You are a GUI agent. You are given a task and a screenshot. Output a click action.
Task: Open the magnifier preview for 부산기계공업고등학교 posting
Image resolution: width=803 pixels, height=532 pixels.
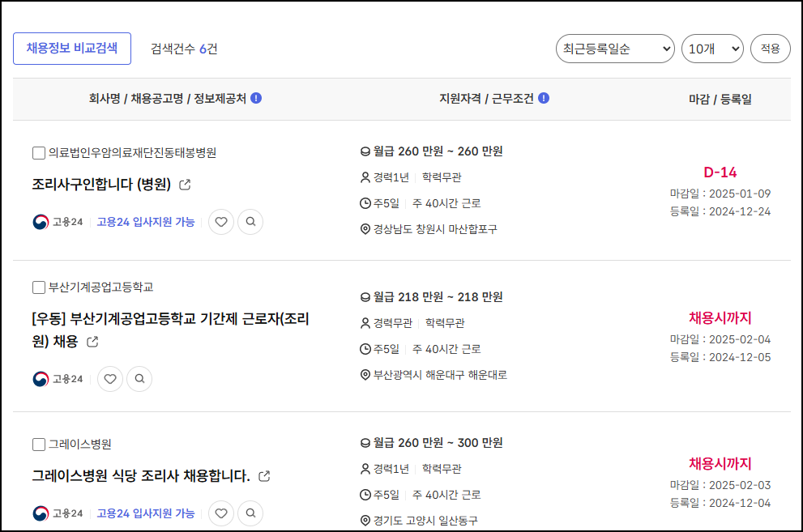[x=139, y=378]
